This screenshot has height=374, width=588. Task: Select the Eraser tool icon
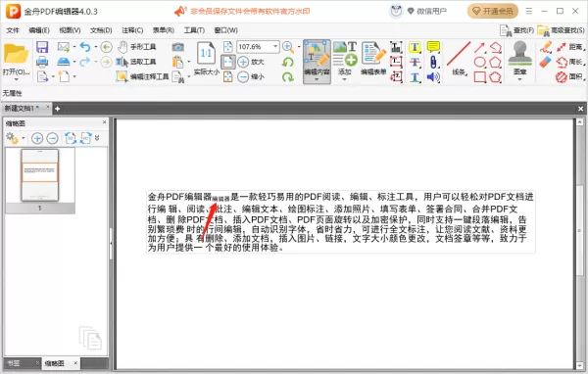pos(545,62)
